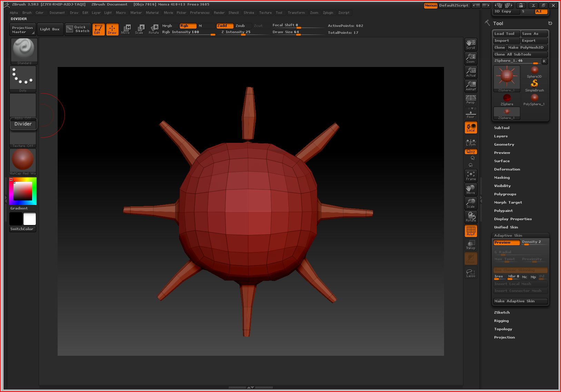Set canvas to AAHalf size
561x392 pixels.
pos(471,86)
